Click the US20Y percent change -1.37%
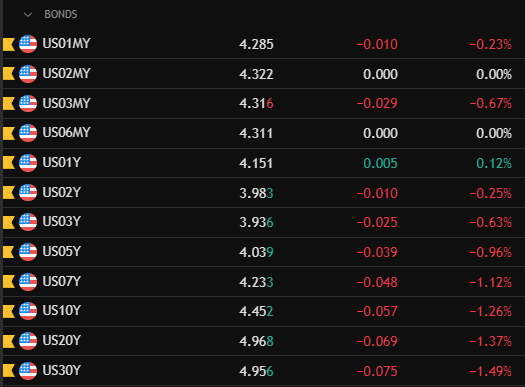The image size is (525, 387). (491, 341)
